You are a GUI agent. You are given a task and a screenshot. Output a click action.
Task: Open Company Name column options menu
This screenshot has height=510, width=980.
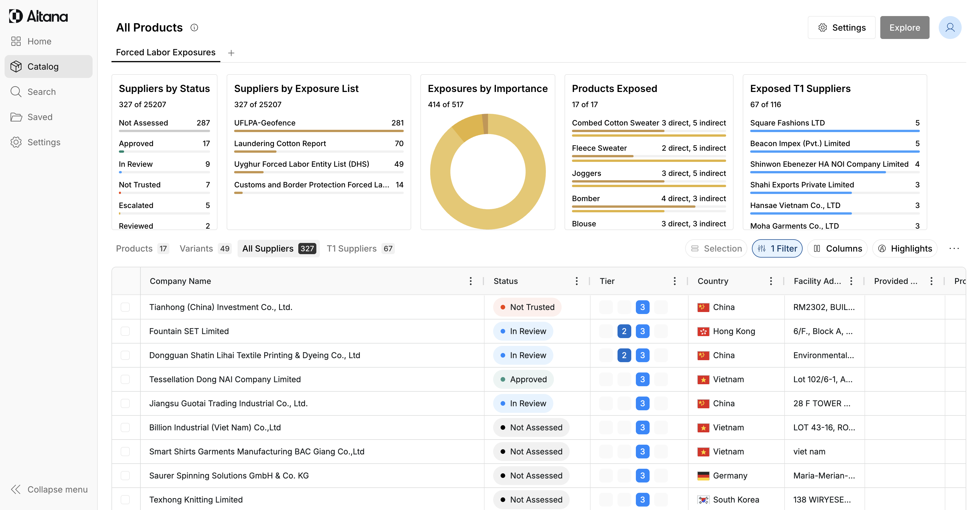(x=471, y=281)
